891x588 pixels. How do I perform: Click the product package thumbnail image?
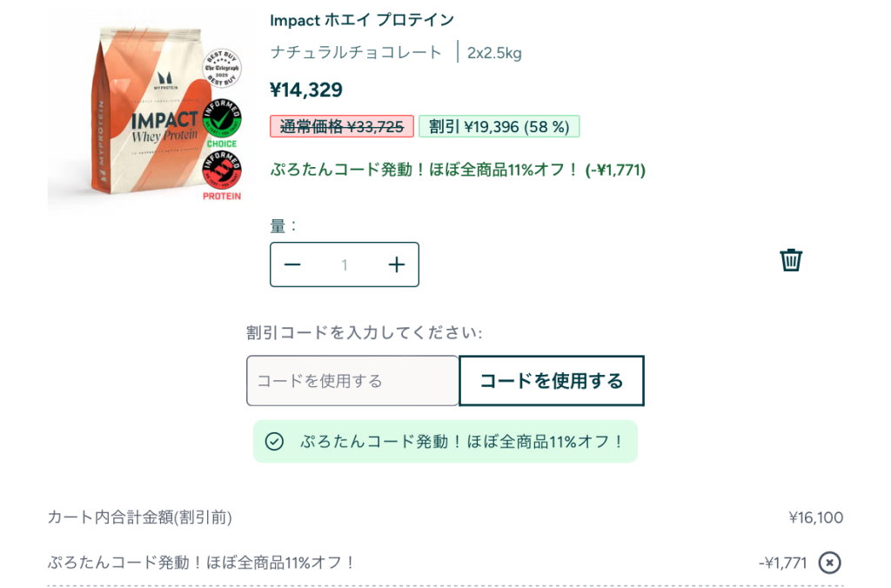pyautogui.click(x=139, y=113)
